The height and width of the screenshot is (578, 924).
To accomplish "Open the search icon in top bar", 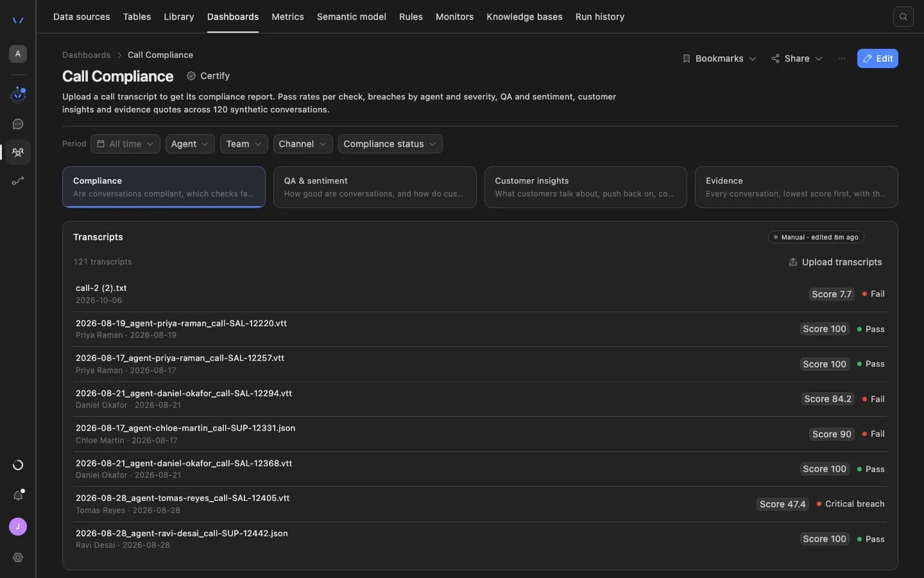I will (903, 17).
